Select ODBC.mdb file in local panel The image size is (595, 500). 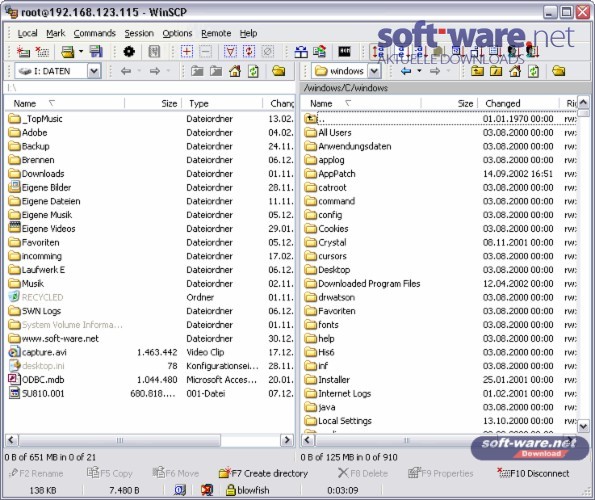36,380
